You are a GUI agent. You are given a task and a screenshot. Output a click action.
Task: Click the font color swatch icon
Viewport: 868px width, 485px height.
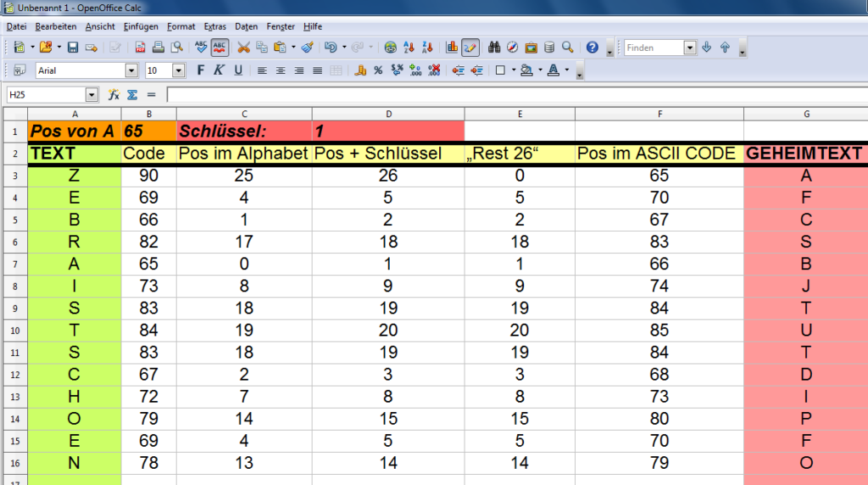554,70
